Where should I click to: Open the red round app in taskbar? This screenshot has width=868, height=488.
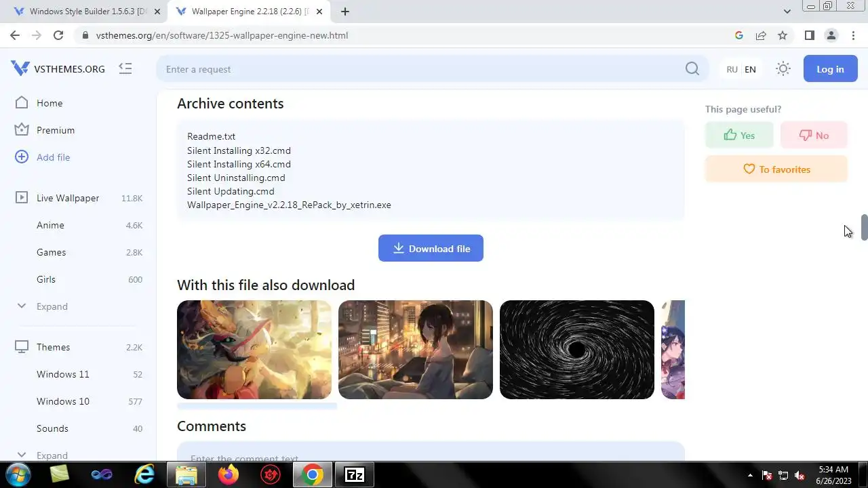click(x=271, y=475)
